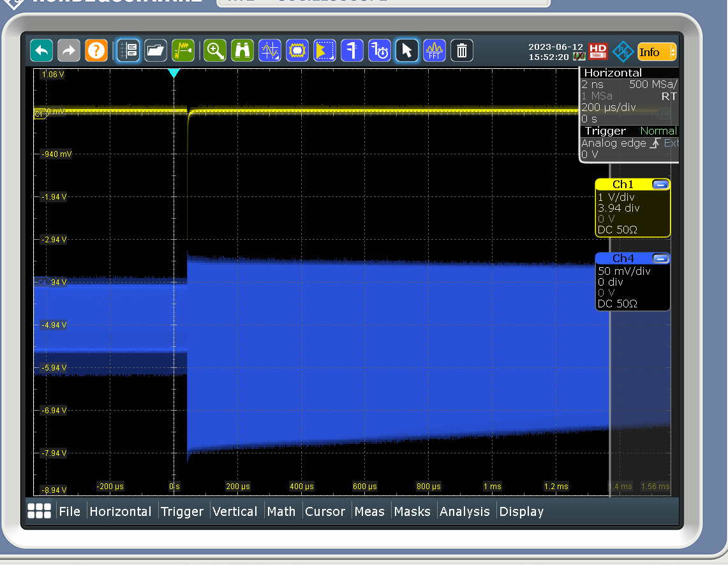Open the Search binoculars tool
The image size is (728, 565).
coord(242,50)
